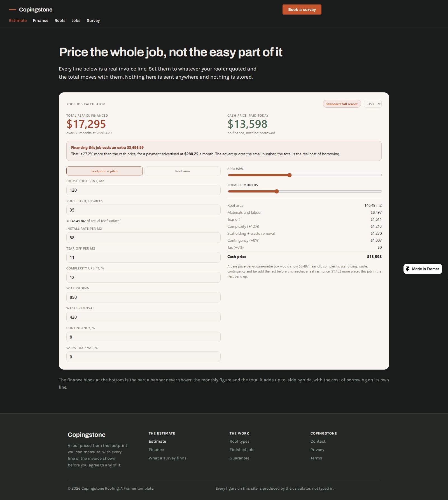Click the Tear off $1,611 value
Screen dimensions: 448x500
click(376, 219)
